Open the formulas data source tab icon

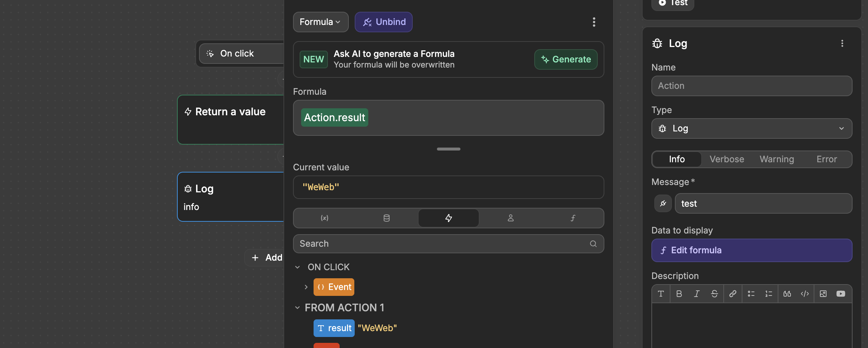tap(573, 218)
